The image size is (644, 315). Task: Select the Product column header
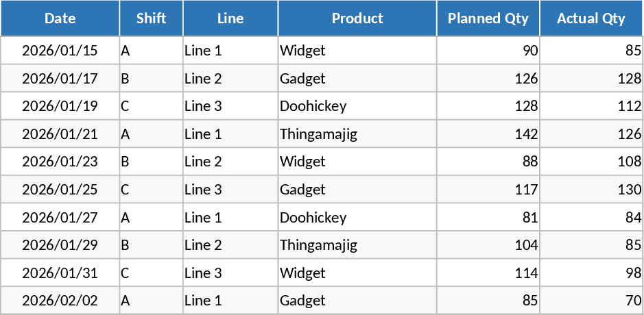357,18
